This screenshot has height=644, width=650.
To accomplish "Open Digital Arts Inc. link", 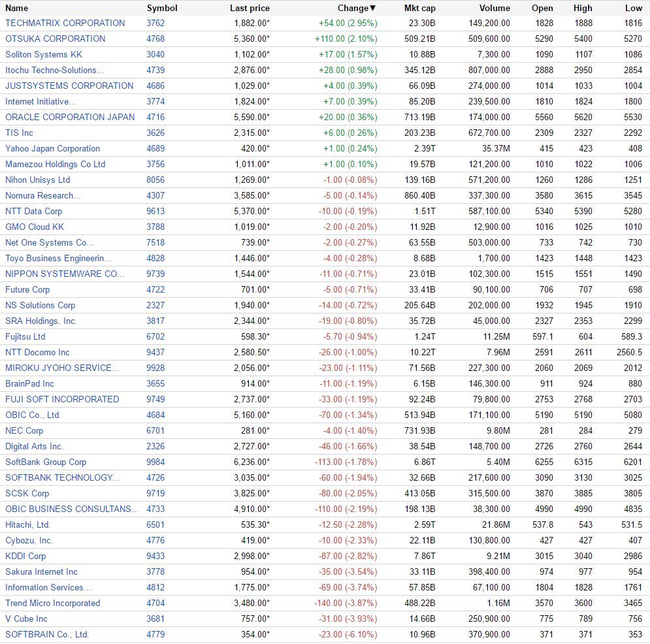I will (35, 447).
